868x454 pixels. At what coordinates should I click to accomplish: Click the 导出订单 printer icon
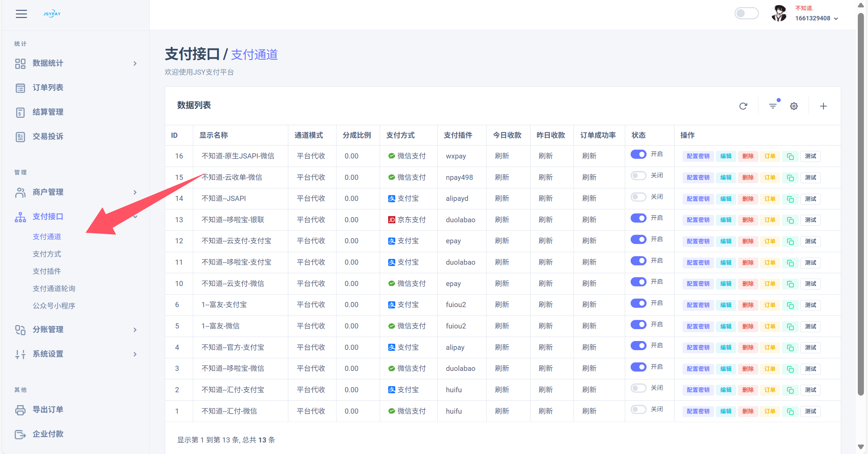[20, 410]
